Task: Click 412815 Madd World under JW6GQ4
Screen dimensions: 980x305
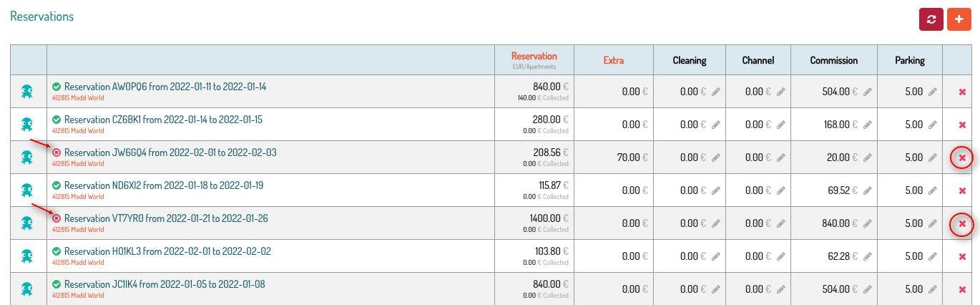Action: pos(78,164)
